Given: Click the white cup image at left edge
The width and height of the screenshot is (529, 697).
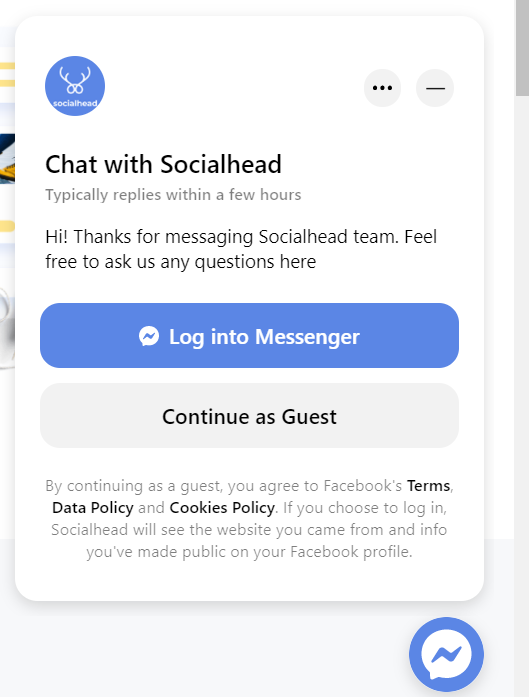Looking at the screenshot, I should pyautogui.click(x=8, y=329).
